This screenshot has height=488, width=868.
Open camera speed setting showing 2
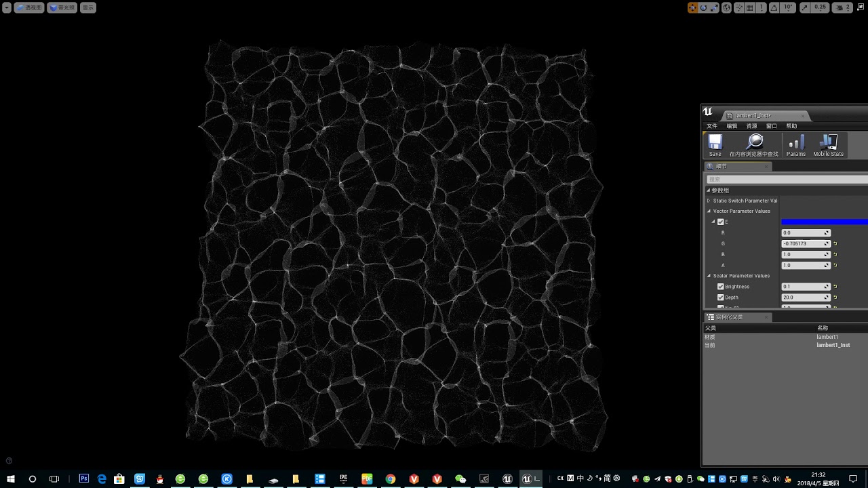pyautogui.click(x=843, y=7)
